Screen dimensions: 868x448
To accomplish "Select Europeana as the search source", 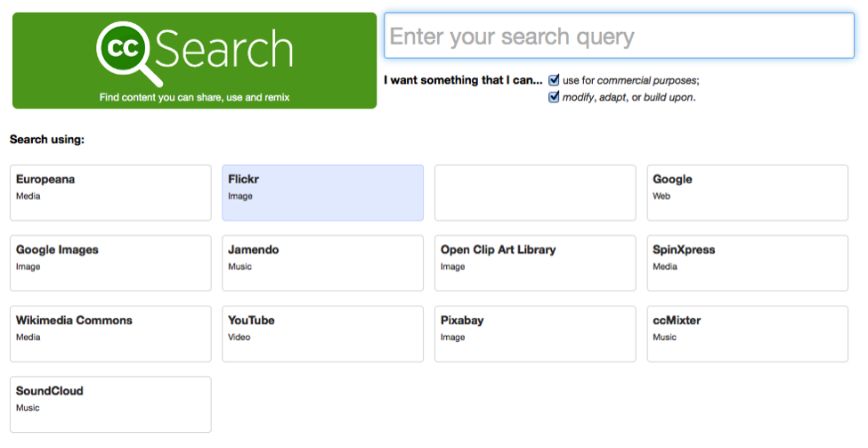I will [110, 191].
